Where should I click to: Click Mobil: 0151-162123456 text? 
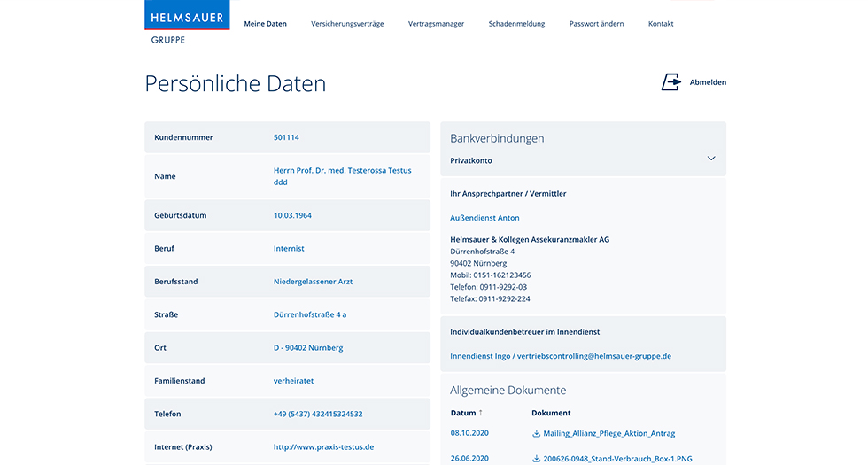coord(491,275)
